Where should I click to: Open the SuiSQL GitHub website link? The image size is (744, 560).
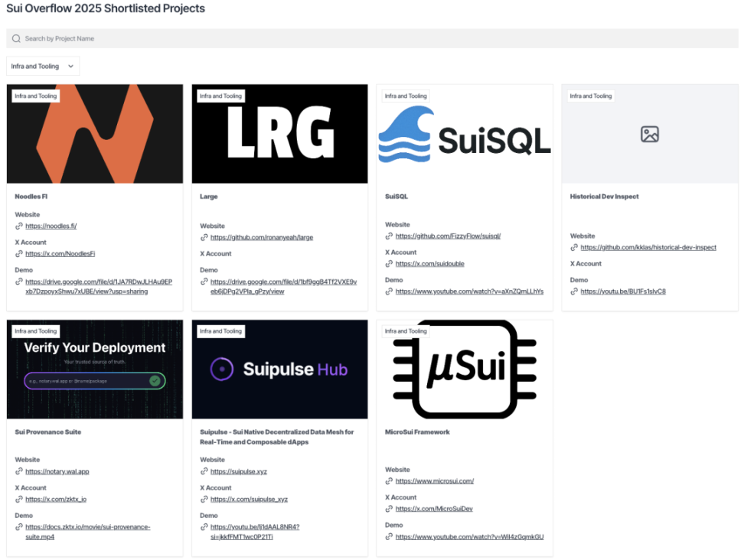(x=448, y=236)
